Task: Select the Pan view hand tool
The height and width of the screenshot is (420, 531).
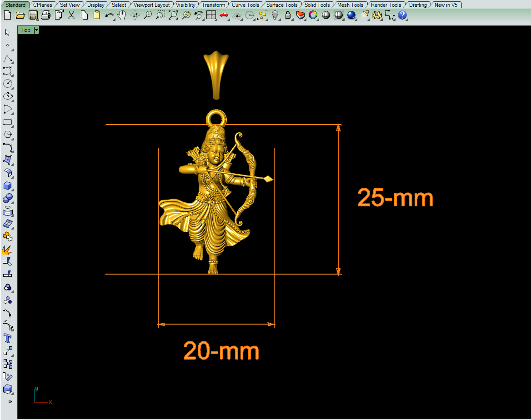Action: 122,15
